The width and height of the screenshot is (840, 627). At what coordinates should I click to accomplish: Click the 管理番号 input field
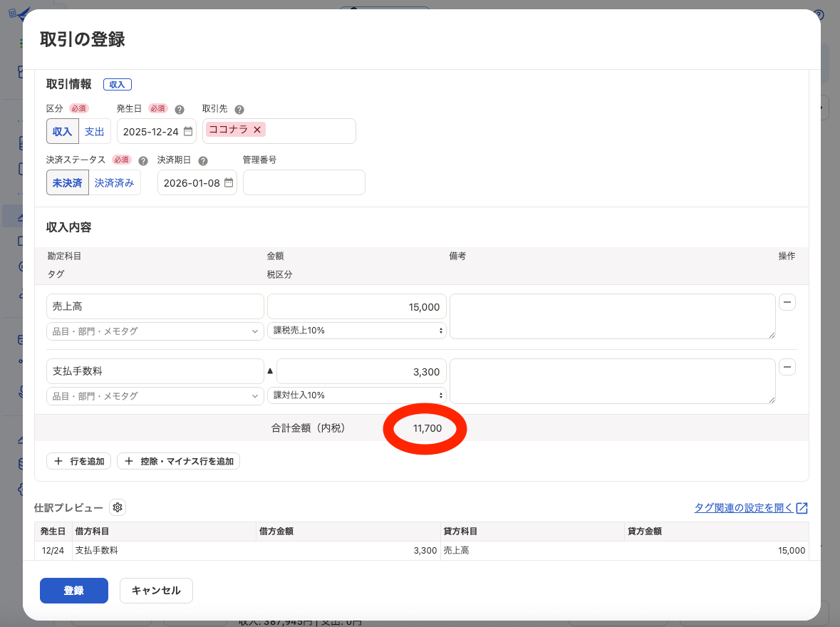304,183
